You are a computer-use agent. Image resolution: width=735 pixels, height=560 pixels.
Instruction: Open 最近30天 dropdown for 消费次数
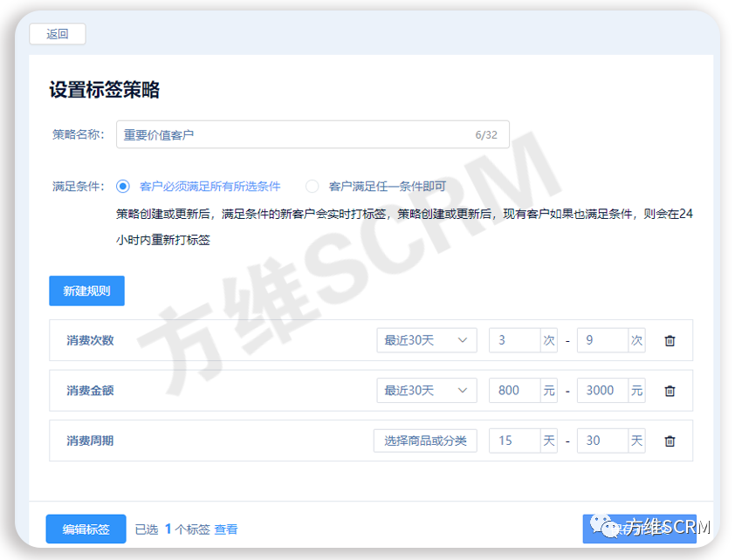point(427,340)
